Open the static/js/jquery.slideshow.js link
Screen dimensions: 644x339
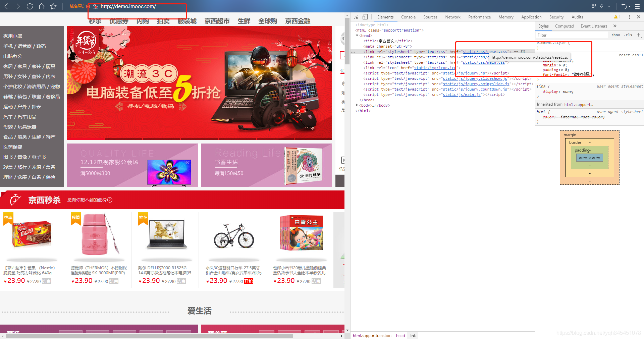(x=475, y=78)
